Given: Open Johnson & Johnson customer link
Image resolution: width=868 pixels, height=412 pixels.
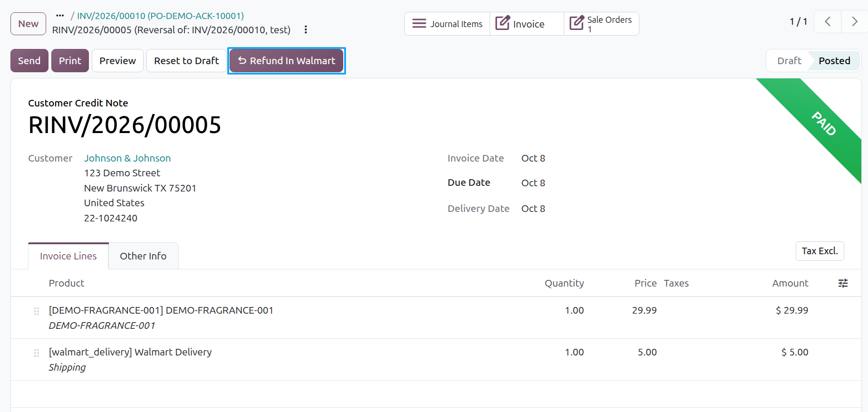Looking at the screenshot, I should [x=127, y=158].
